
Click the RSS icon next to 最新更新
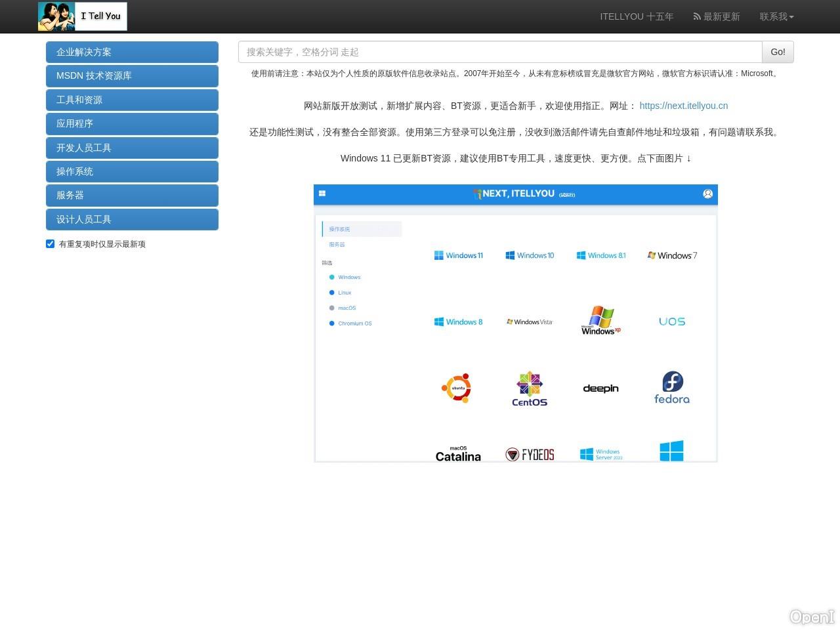coord(696,16)
